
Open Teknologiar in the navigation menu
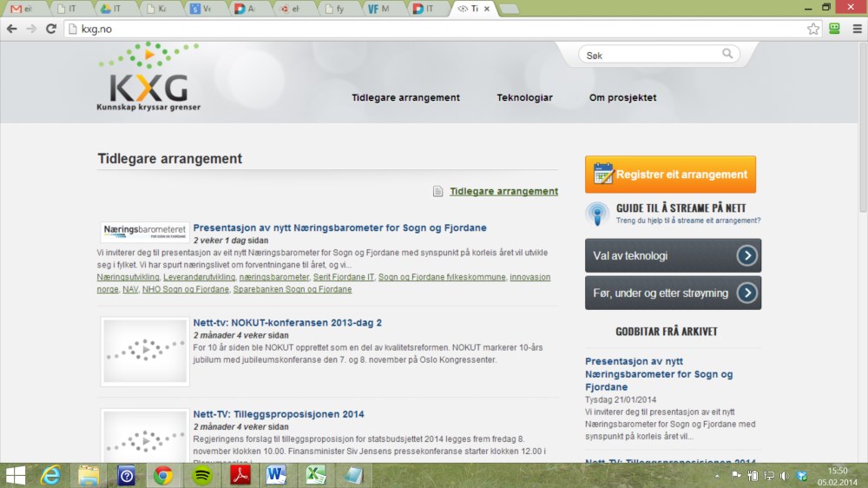524,97
